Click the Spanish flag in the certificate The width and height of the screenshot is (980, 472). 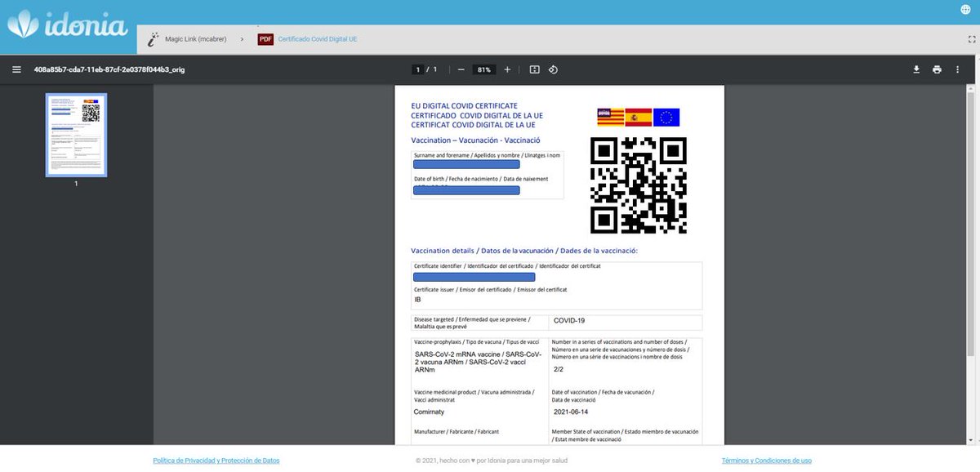(638, 118)
